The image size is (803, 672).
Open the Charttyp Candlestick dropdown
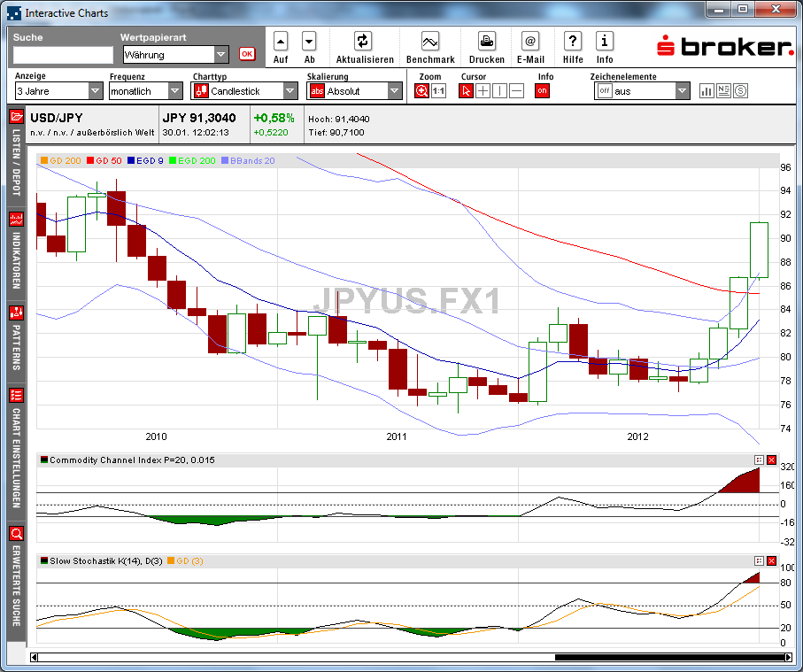[243, 91]
